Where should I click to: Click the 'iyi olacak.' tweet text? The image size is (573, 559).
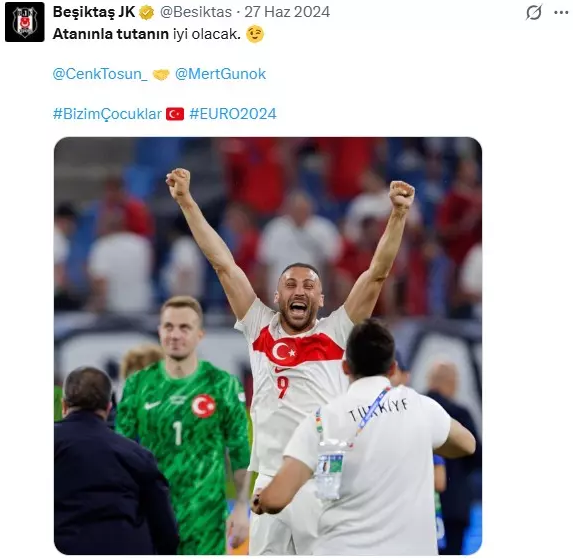click(207, 34)
